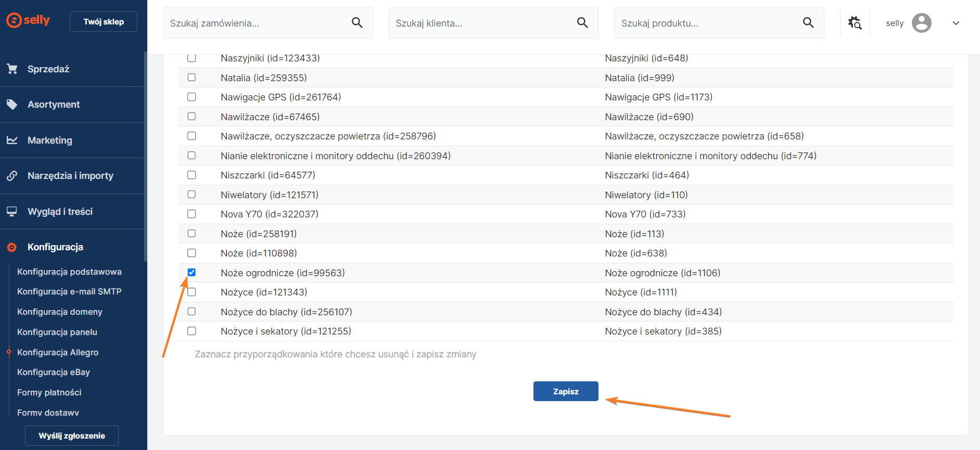Click the product search magnifier icon

point(808,22)
